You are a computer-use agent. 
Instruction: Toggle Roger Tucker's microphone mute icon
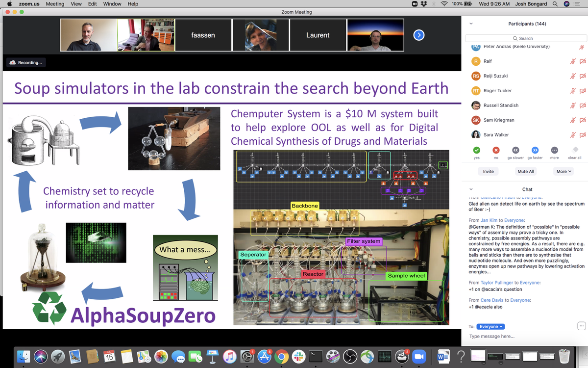click(572, 91)
